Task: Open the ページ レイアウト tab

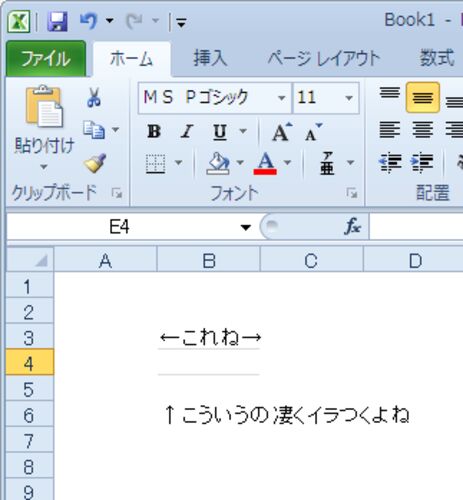Action: [324, 58]
